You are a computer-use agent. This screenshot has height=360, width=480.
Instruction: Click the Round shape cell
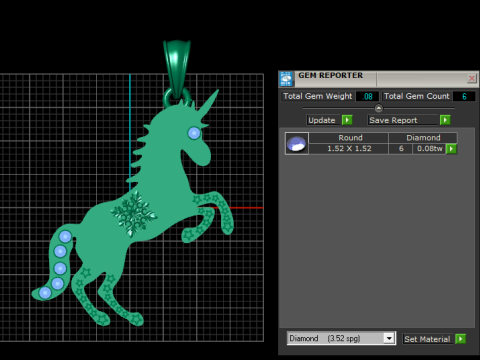(x=349, y=138)
